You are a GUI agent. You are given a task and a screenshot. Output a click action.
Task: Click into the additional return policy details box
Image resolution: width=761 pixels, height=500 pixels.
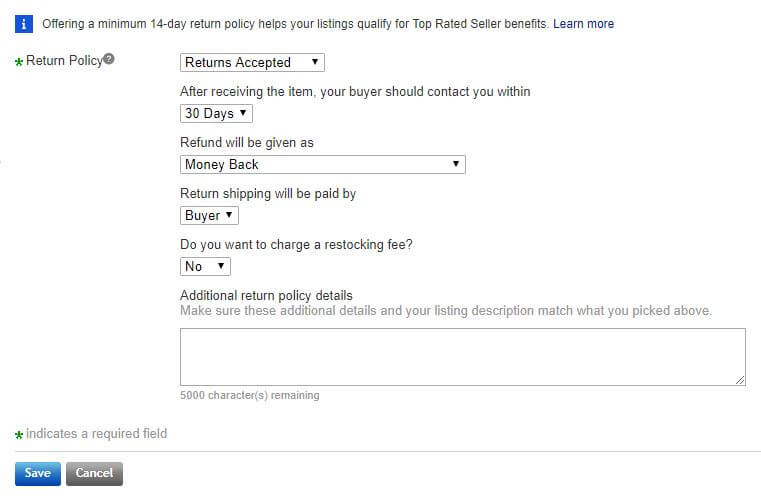pos(462,356)
